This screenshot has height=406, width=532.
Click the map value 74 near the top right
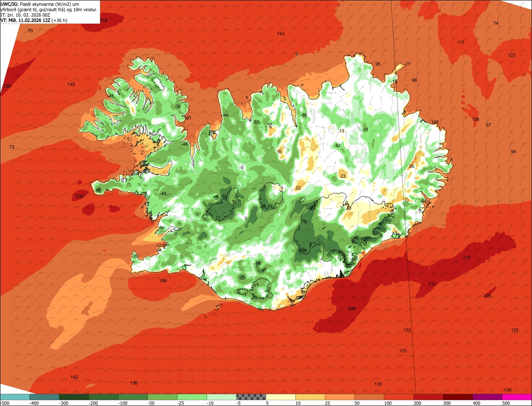495,23
